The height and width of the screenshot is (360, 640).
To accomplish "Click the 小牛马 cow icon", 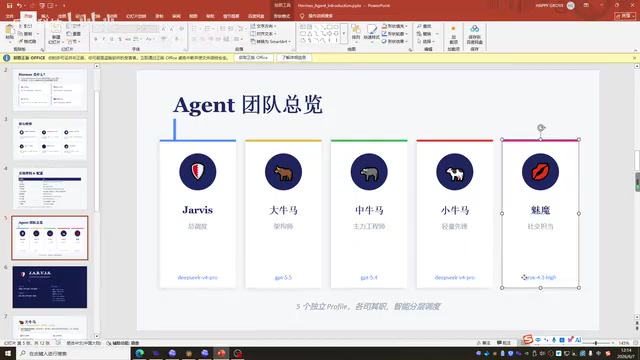I will point(455,172).
